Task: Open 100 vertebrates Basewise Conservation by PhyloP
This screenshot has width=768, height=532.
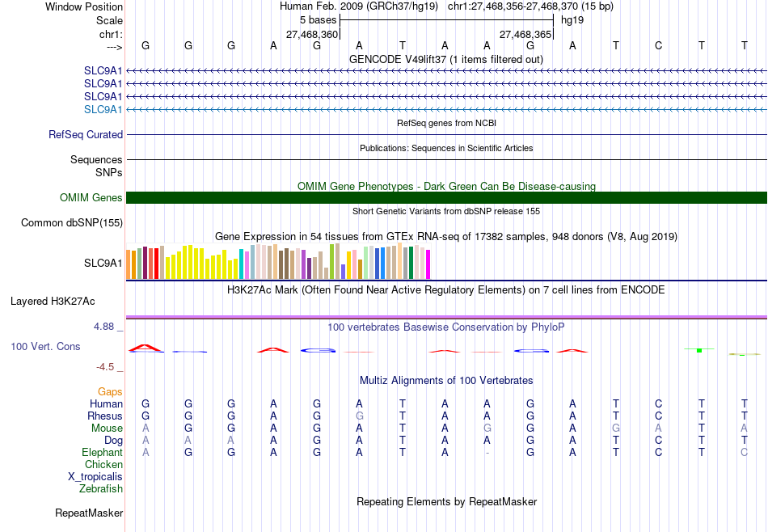Action: click(446, 327)
